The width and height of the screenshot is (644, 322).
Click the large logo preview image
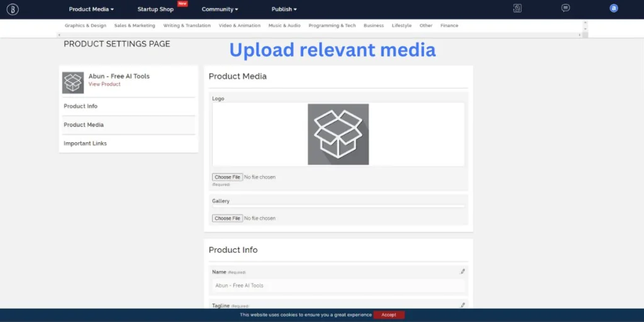point(338,135)
